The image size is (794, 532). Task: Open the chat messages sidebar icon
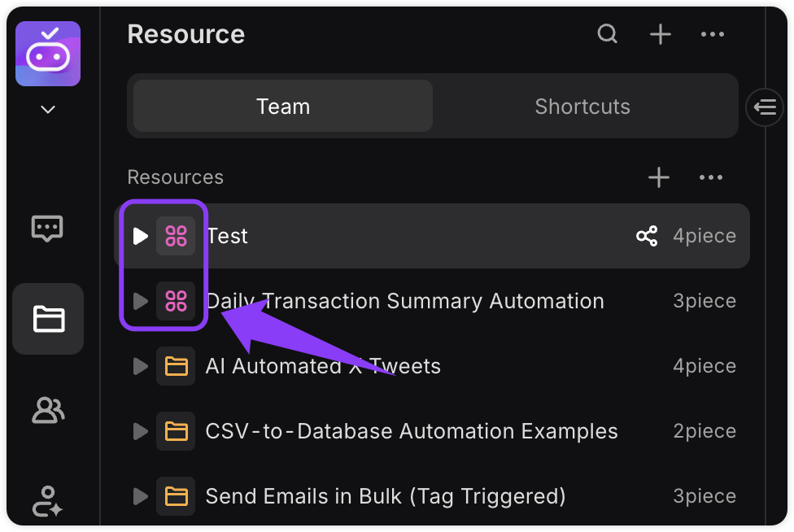(48, 229)
